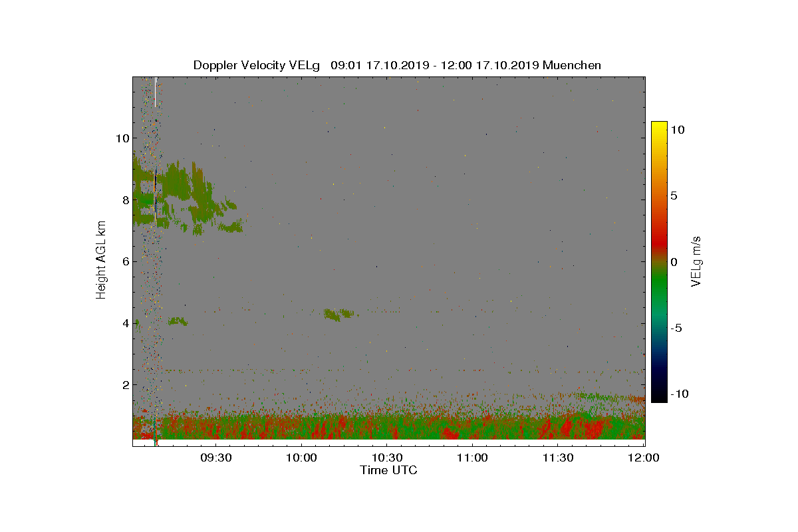Click the colorbar label '-5'

click(x=676, y=328)
